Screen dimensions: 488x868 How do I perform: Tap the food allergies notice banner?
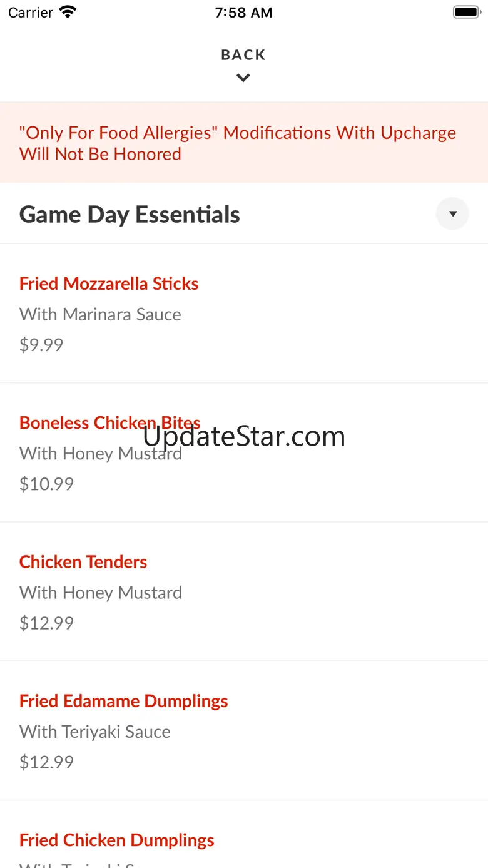point(238,143)
